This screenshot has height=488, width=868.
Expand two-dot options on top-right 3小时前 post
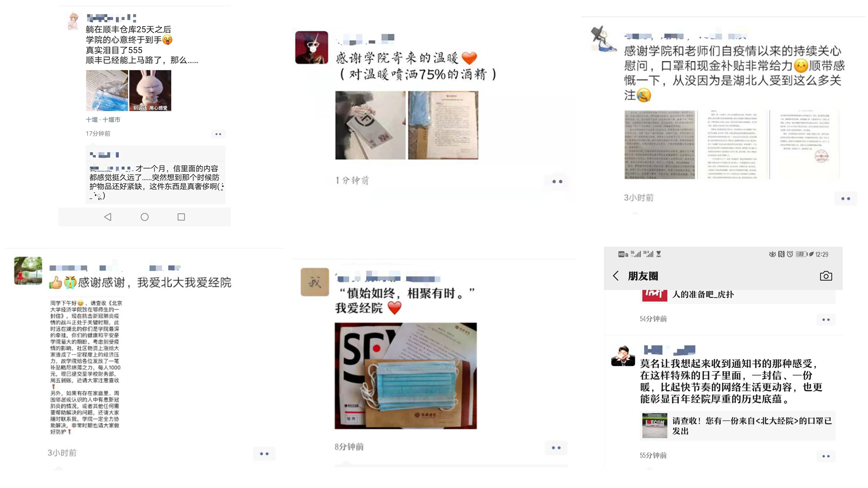[845, 199]
